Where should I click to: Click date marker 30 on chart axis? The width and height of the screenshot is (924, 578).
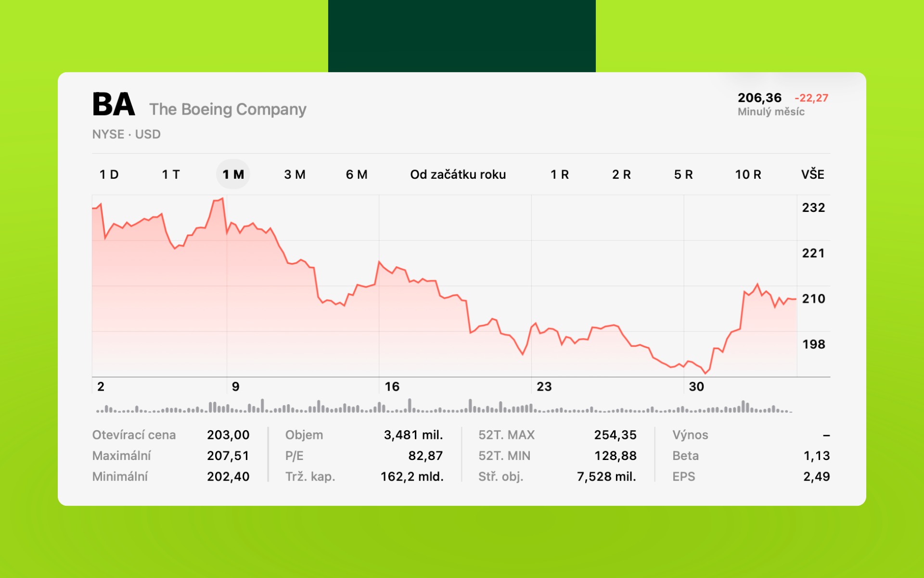696,386
